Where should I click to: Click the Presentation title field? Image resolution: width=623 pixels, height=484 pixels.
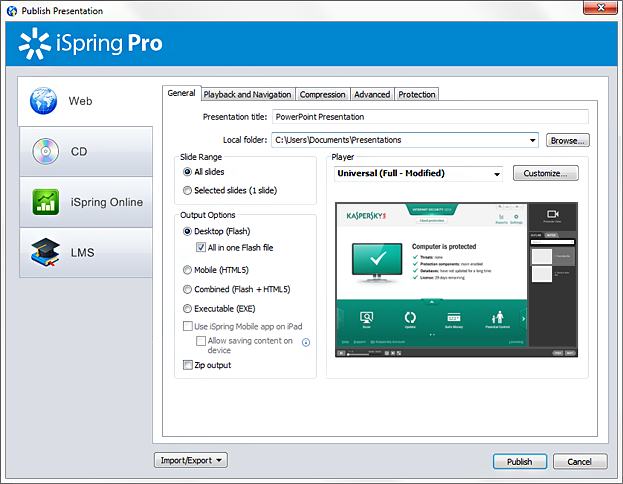point(430,117)
